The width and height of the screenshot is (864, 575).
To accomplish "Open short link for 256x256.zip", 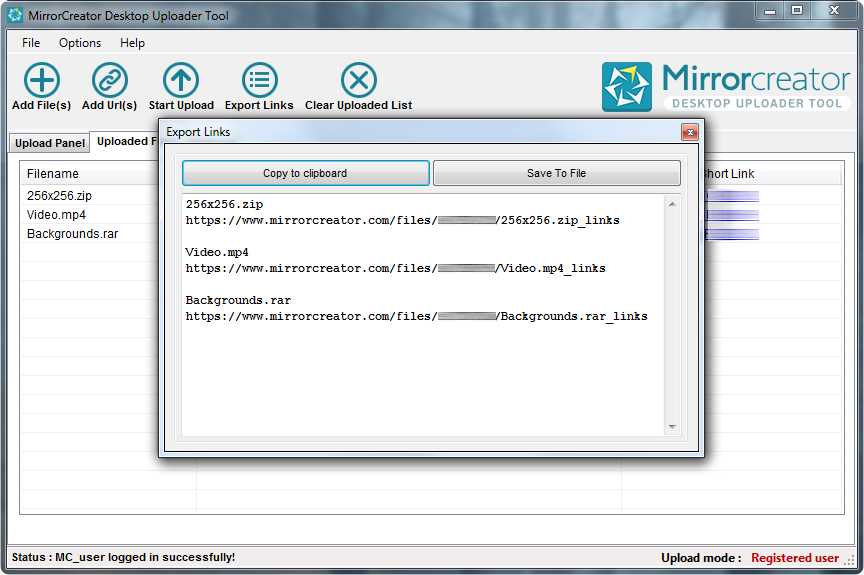I will pos(732,196).
